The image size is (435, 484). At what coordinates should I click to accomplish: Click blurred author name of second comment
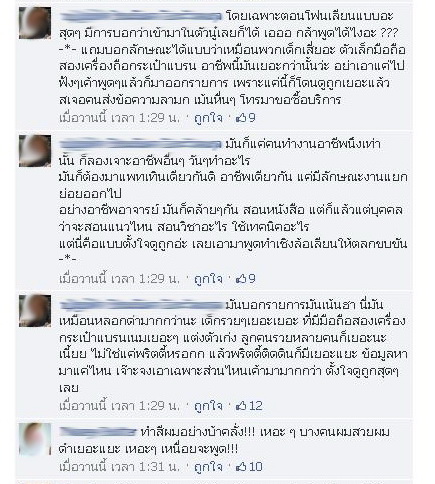point(140,144)
